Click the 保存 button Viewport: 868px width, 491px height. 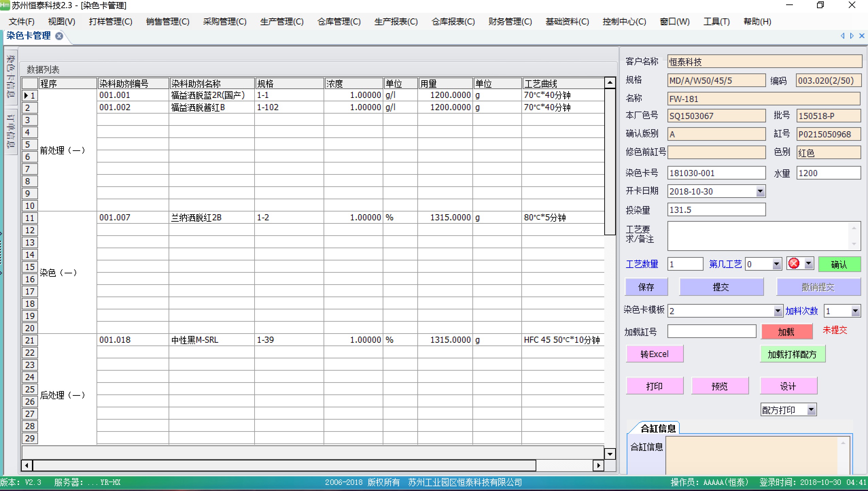tap(646, 287)
